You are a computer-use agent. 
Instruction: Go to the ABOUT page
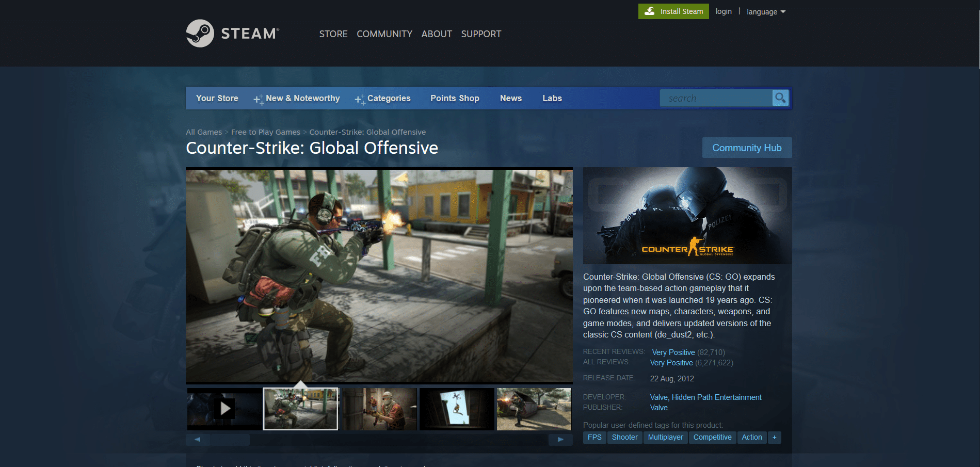click(437, 34)
